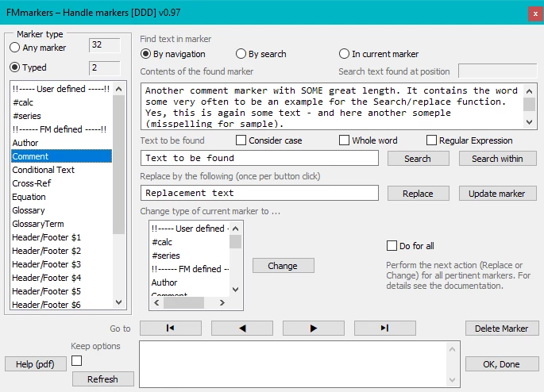This screenshot has height=392, width=544.
Task: Select Header/Footer $4 marker type
Action: click(61, 278)
